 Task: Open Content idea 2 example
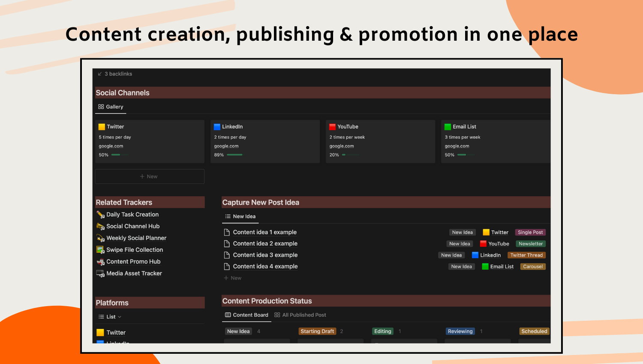(x=265, y=244)
